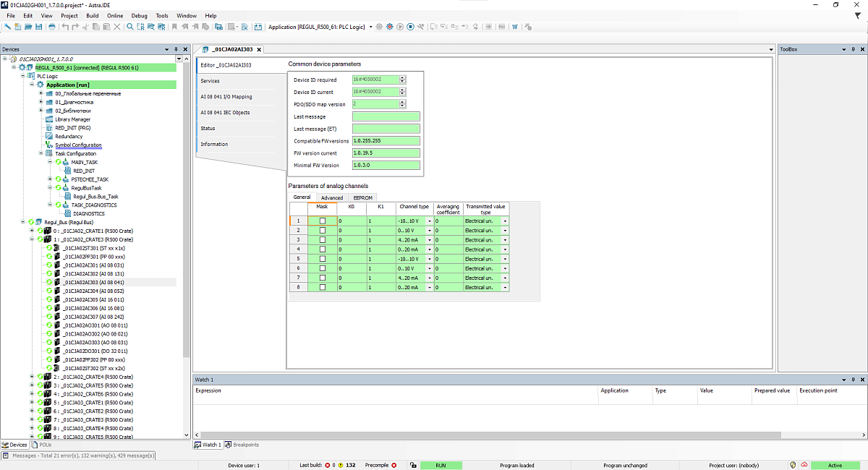Click the Symbol Configuration tree icon
This screenshot has width=868, height=470.
click(49, 145)
